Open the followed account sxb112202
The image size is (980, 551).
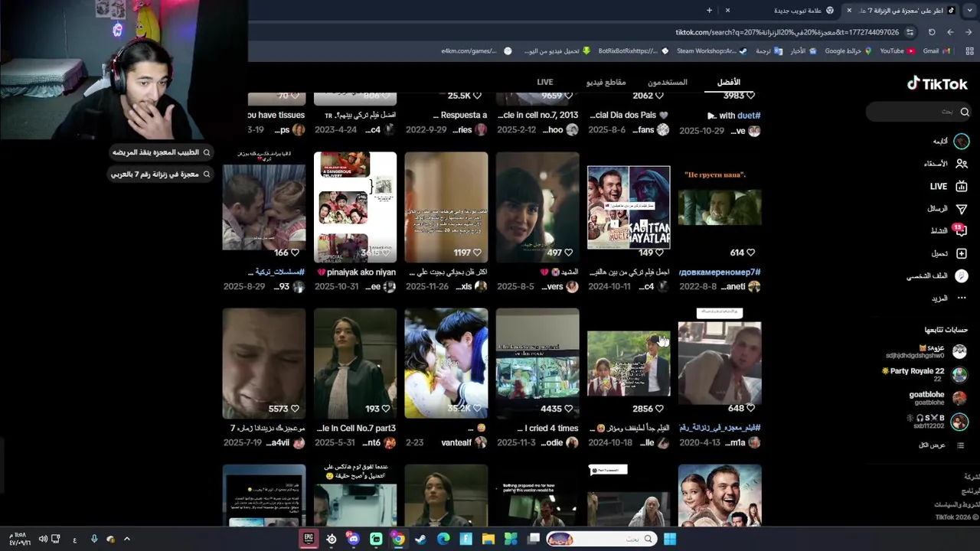tap(937, 422)
